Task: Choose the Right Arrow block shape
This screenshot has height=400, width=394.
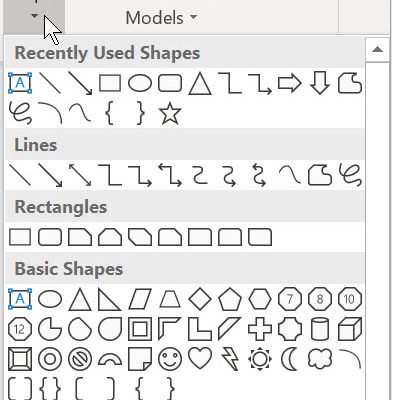Action: tap(290, 83)
